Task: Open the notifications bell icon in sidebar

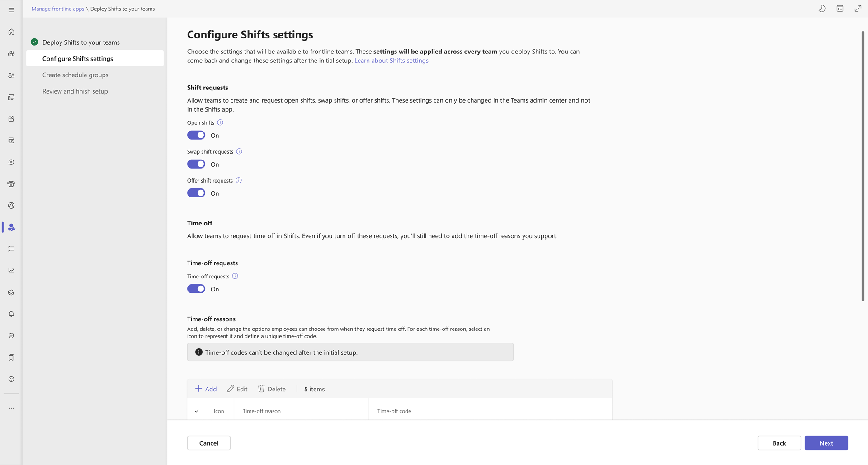Action: click(11, 314)
